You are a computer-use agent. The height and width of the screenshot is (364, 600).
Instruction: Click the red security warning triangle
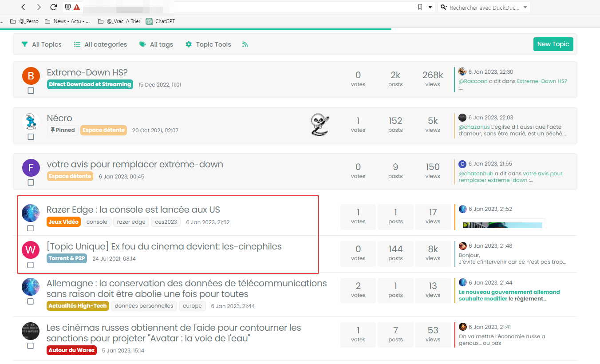pyautogui.click(x=77, y=7)
